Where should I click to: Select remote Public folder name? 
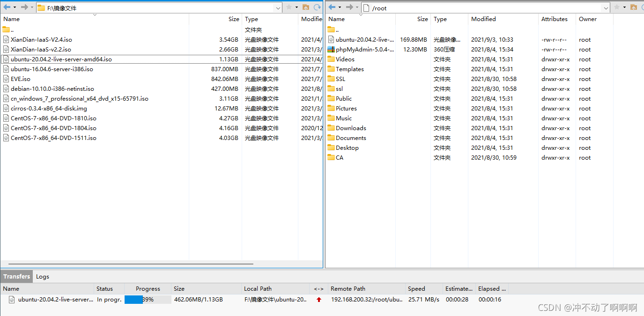[344, 99]
